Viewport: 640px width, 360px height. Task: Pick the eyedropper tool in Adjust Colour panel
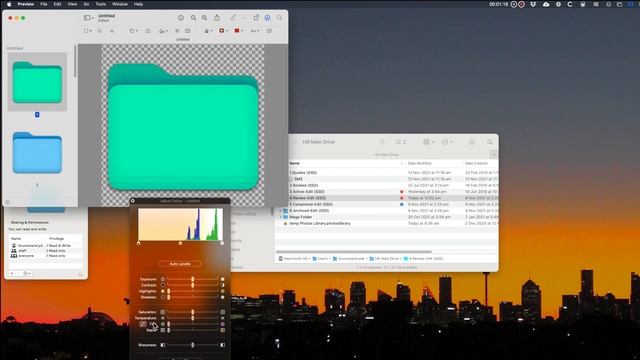coord(143,324)
